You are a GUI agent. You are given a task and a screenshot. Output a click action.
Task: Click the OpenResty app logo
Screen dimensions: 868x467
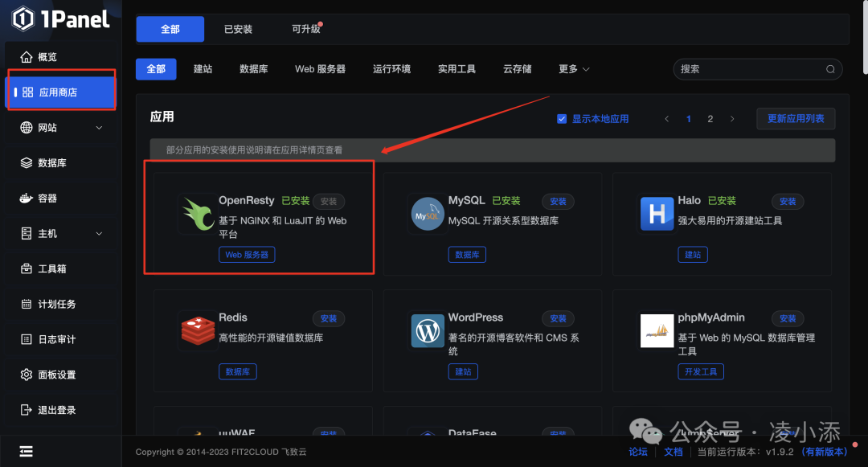(x=198, y=214)
